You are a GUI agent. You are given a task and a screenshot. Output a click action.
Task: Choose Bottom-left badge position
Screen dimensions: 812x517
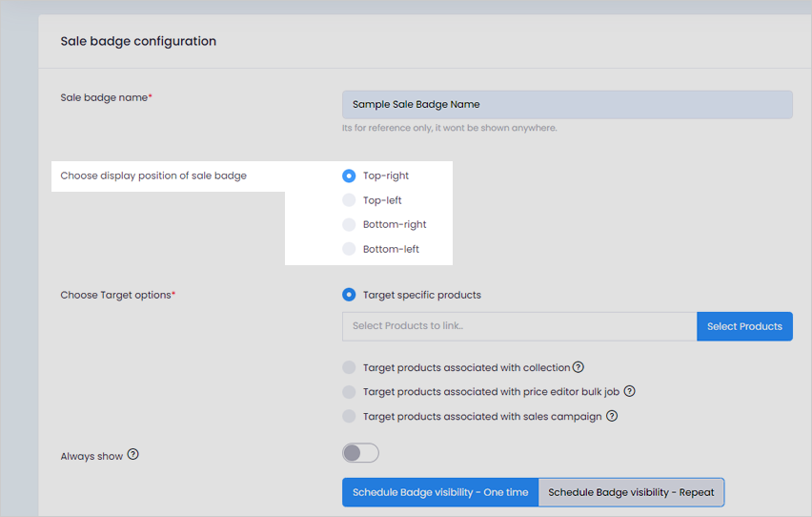[349, 249]
